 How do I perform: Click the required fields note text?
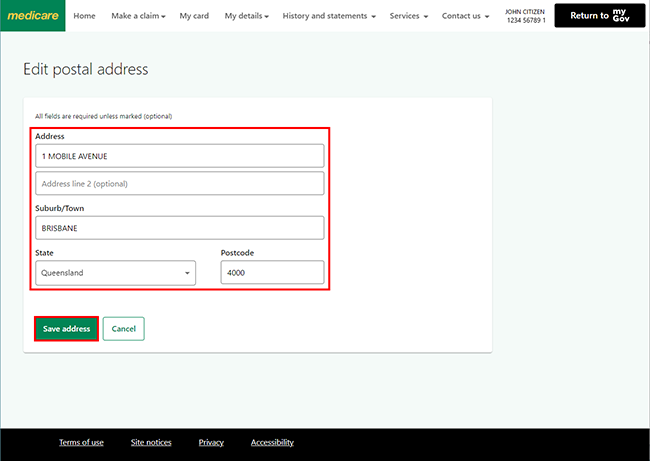click(x=104, y=116)
